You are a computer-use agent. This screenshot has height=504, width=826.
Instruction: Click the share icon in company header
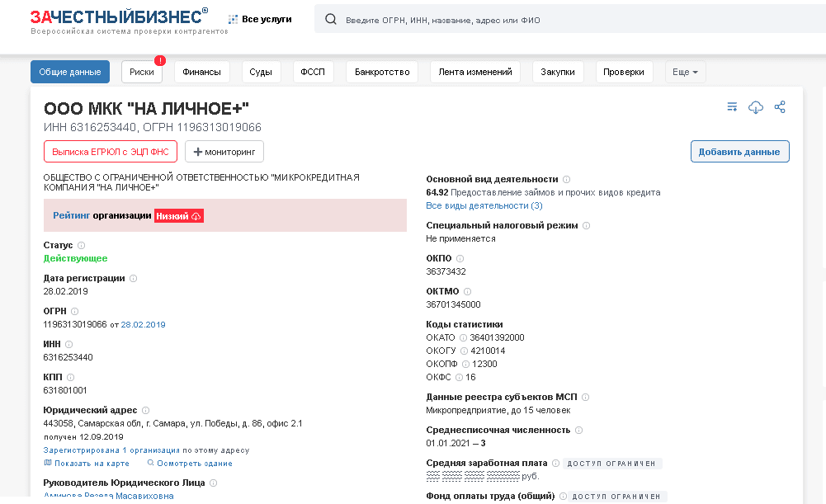click(780, 107)
